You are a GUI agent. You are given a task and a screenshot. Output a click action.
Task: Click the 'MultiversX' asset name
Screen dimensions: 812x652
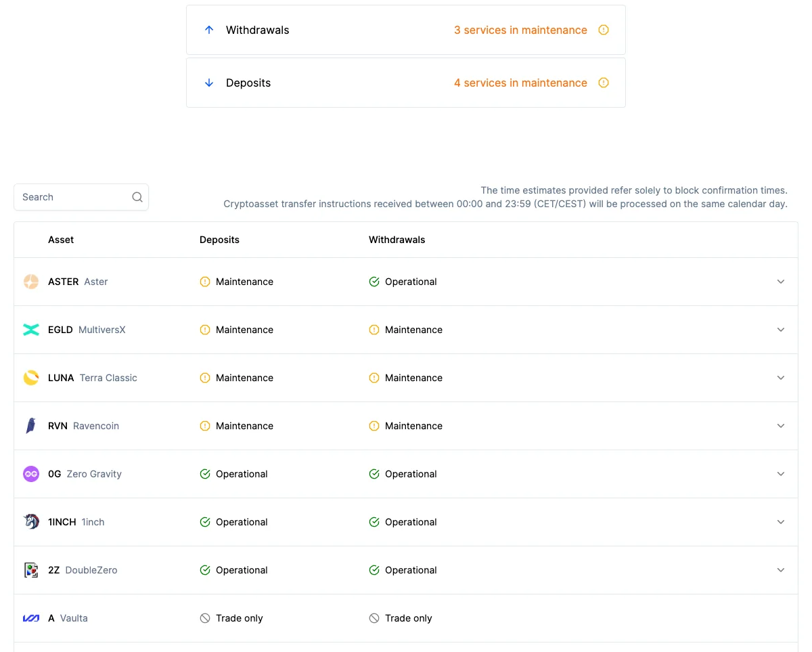pyautogui.click(x=102, y=330)
